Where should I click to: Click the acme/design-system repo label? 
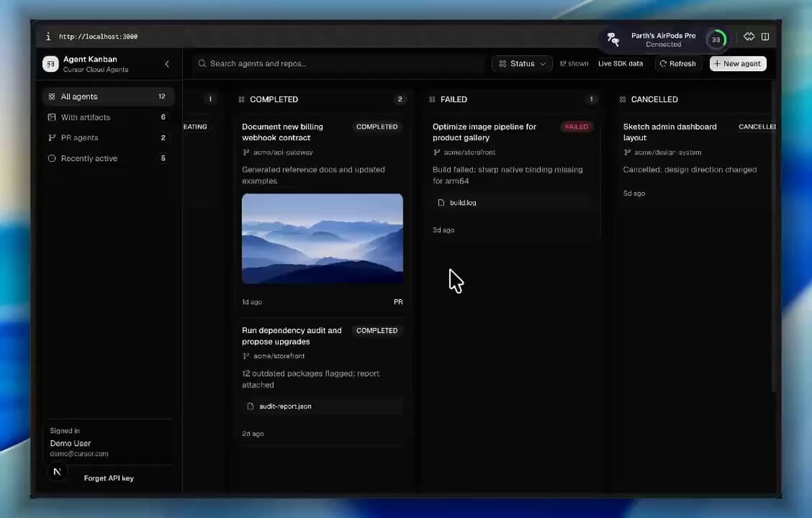(x=668, y=152)
